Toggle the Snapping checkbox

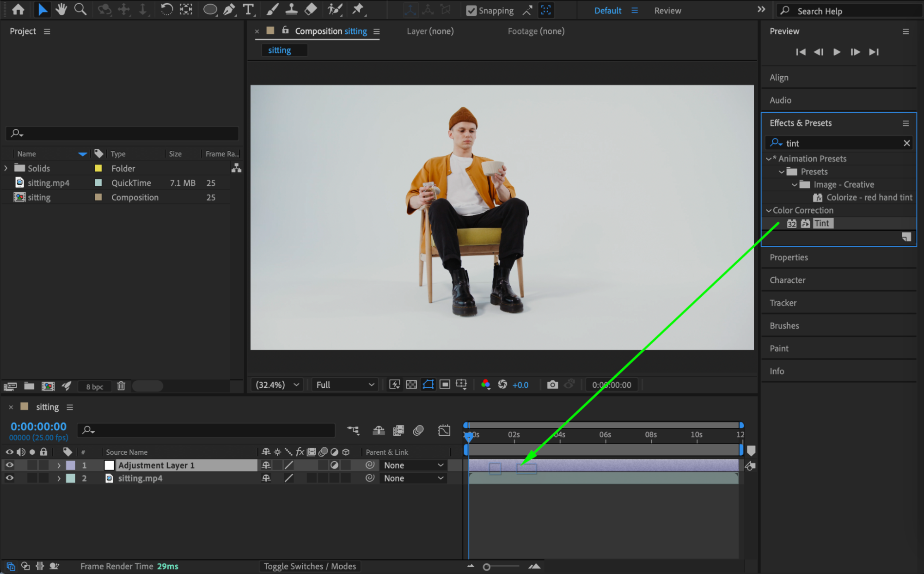click(471, 11)
